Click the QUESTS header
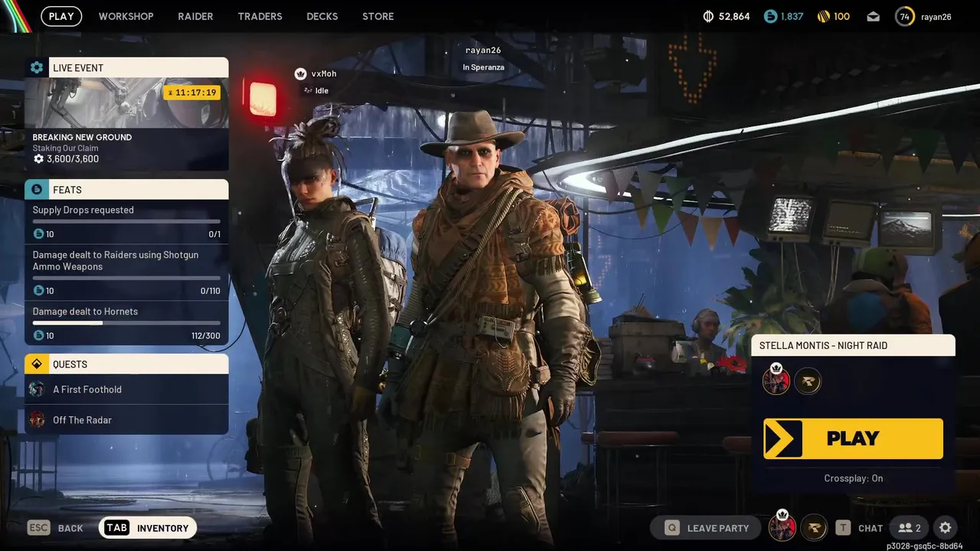 click(126, 364)
